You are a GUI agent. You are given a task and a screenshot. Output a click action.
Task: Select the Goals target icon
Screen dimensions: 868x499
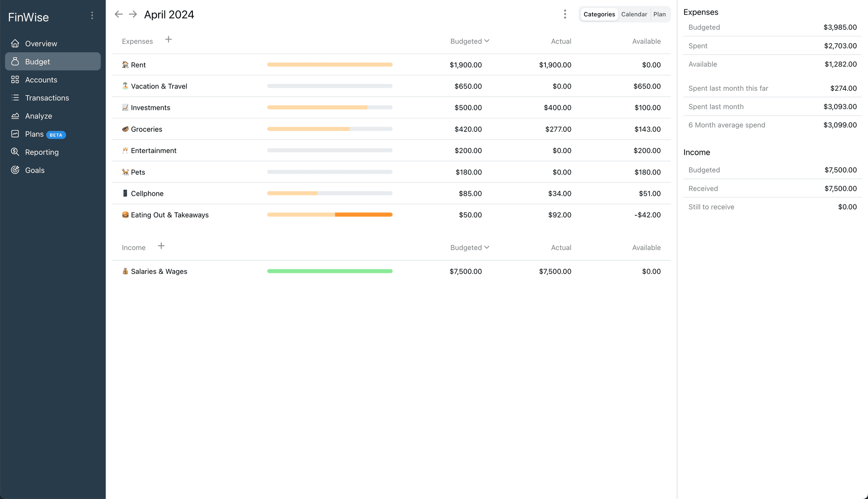coord(15,170)
